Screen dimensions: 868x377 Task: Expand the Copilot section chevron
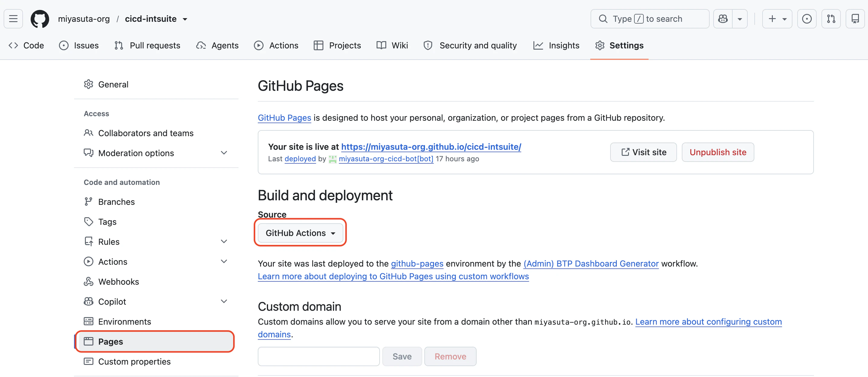(224, 301)
